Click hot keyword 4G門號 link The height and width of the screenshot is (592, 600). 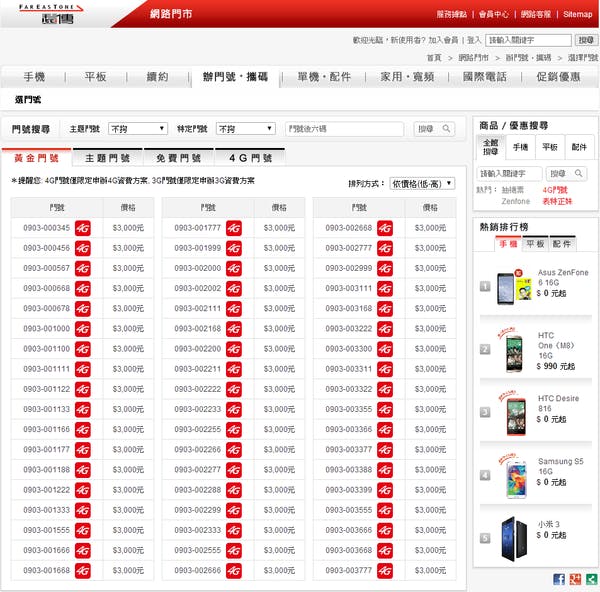(x=555, y=190)
